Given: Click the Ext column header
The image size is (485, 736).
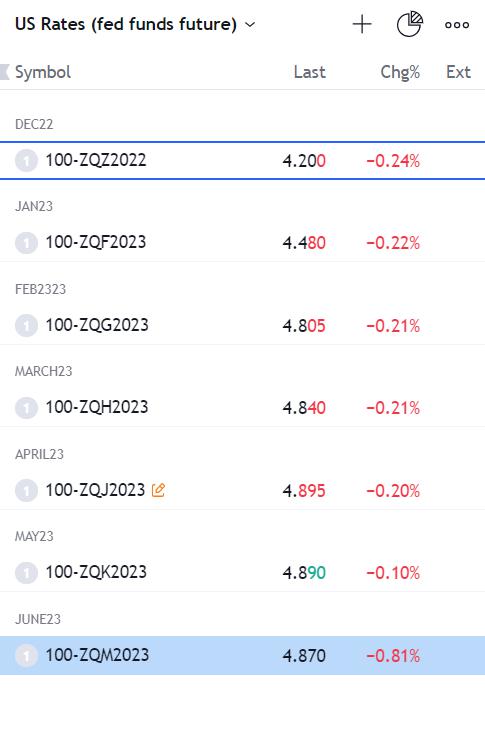Looking at the screenshot, I should (x=458, y=72).
